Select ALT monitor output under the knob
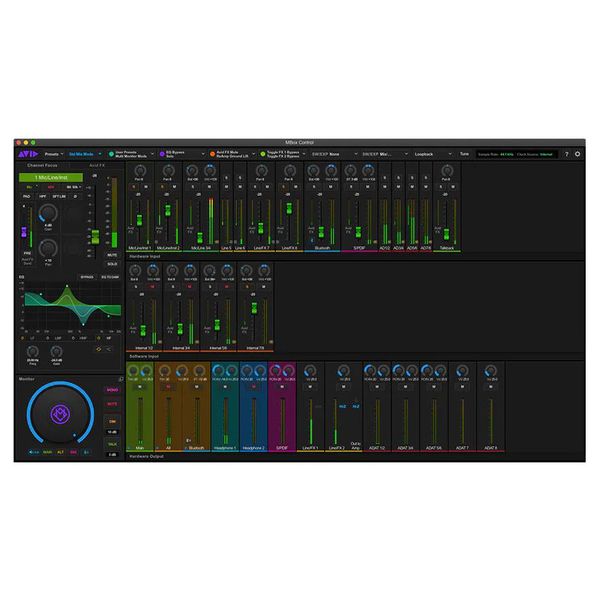 tap(60, 452)
